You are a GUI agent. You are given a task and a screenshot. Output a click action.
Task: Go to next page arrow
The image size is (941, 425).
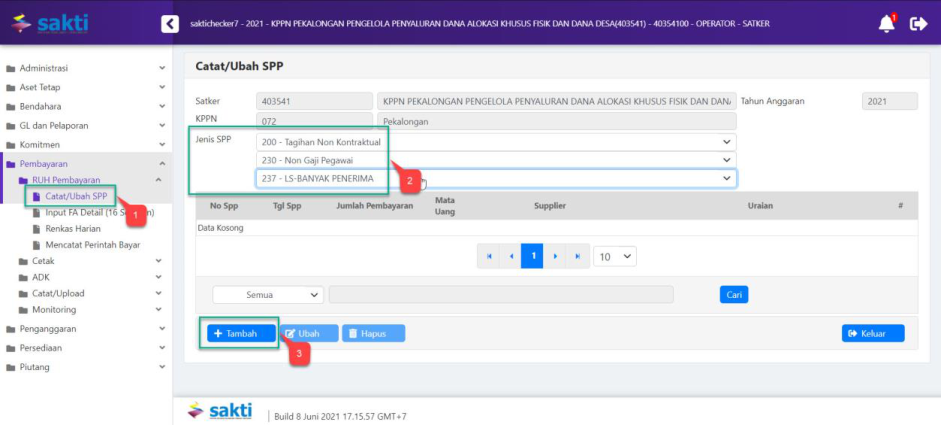coord(555,256)
